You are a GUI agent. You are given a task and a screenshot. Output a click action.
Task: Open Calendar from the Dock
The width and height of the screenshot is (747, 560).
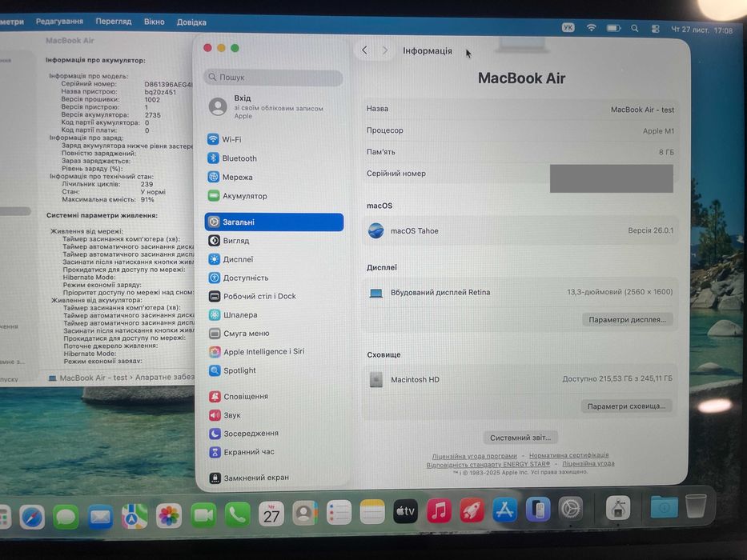[271, 514]
